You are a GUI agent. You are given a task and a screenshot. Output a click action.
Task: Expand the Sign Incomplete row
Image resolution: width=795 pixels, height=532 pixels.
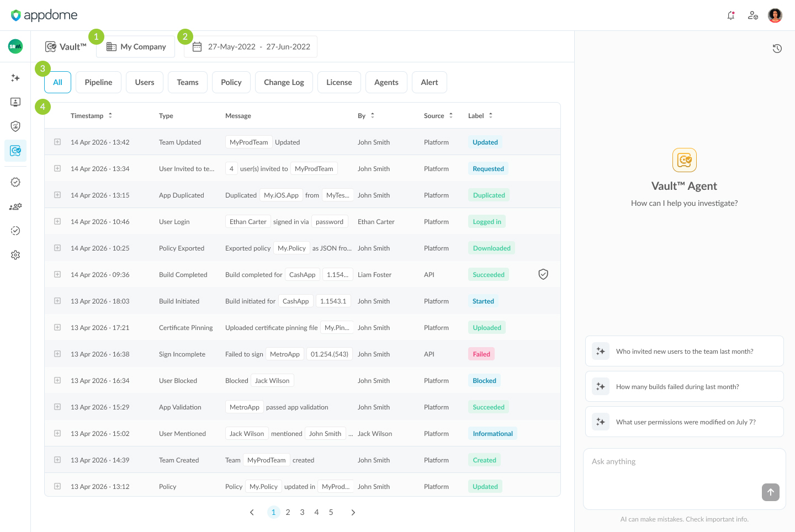57,354
